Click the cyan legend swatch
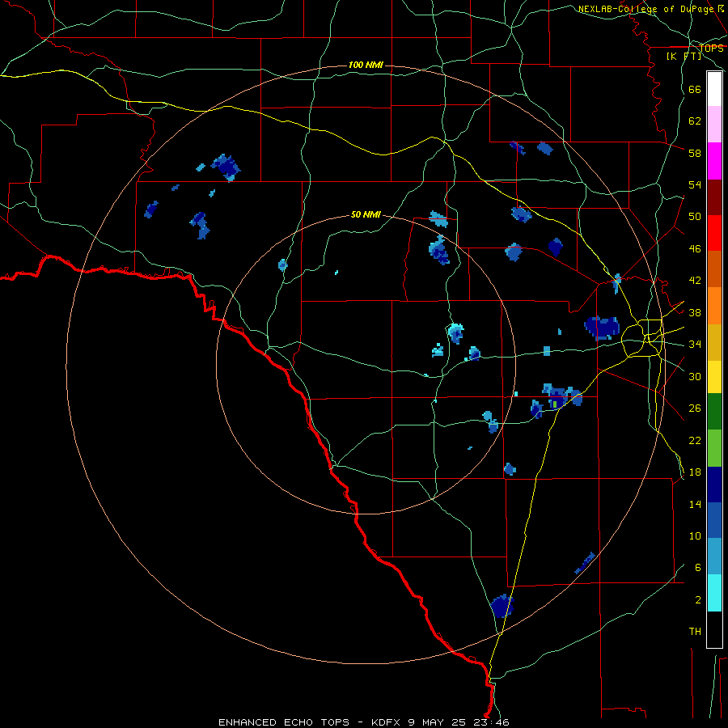Image resolution: width=728 pixels, height=728 pixels. pyautogui.click(x=714, y=593)
